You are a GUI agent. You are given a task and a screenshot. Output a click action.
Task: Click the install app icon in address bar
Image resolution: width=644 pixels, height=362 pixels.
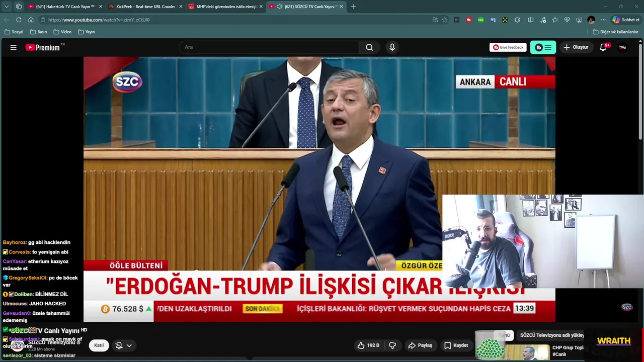435,20
